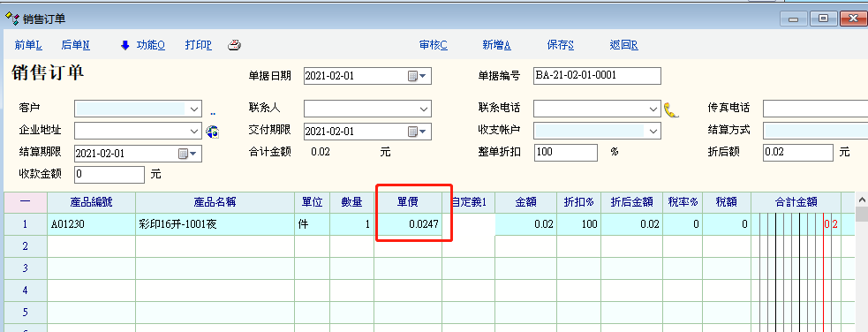Click the 新增A button

[x=496, y=45]
